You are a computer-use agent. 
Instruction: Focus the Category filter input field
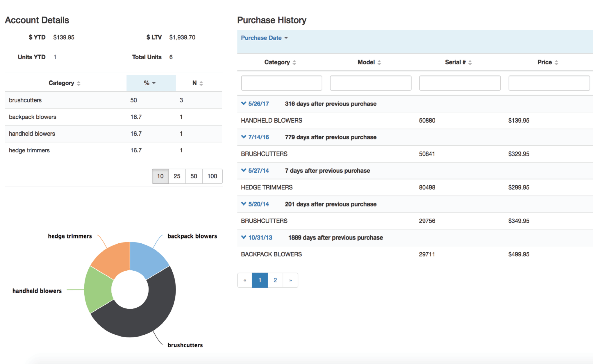(281, 83)
